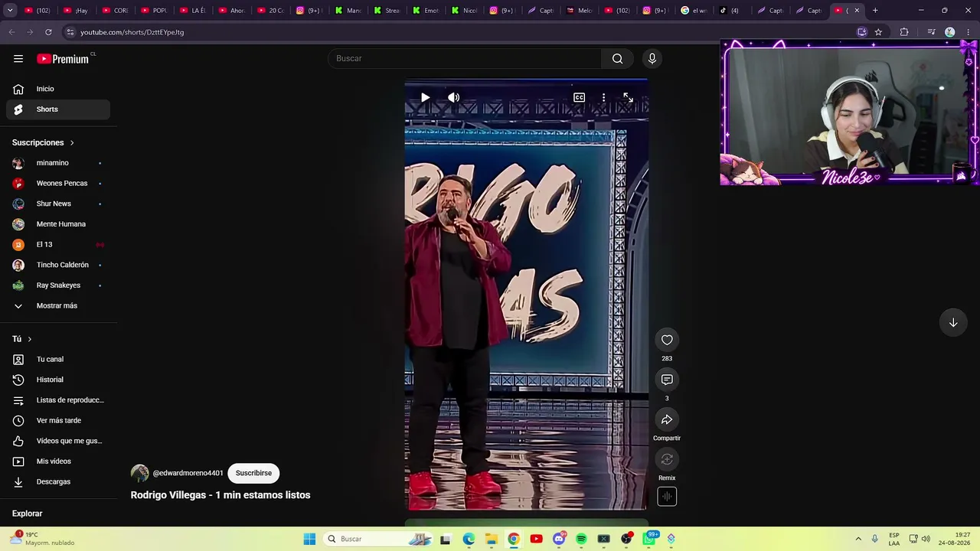
Task: Click the title Rodrigo Villegas - 1 min estamos listos
Action: tap(220, 495)
